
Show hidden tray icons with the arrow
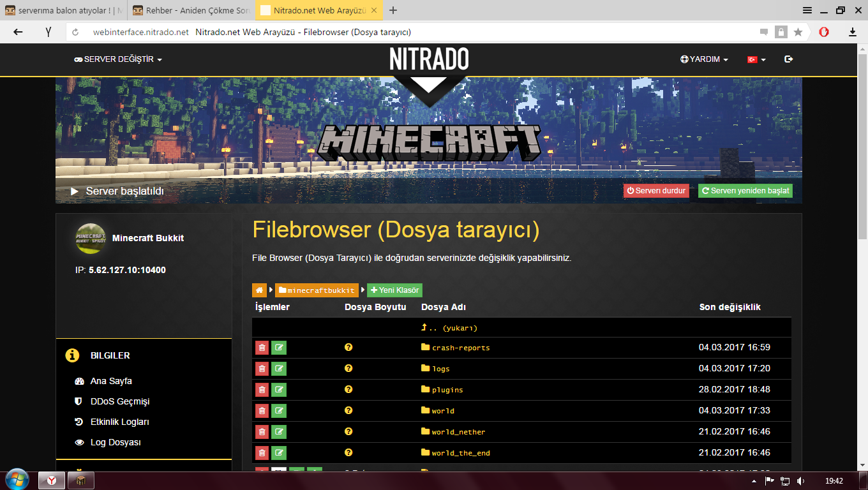pos(754,481)
